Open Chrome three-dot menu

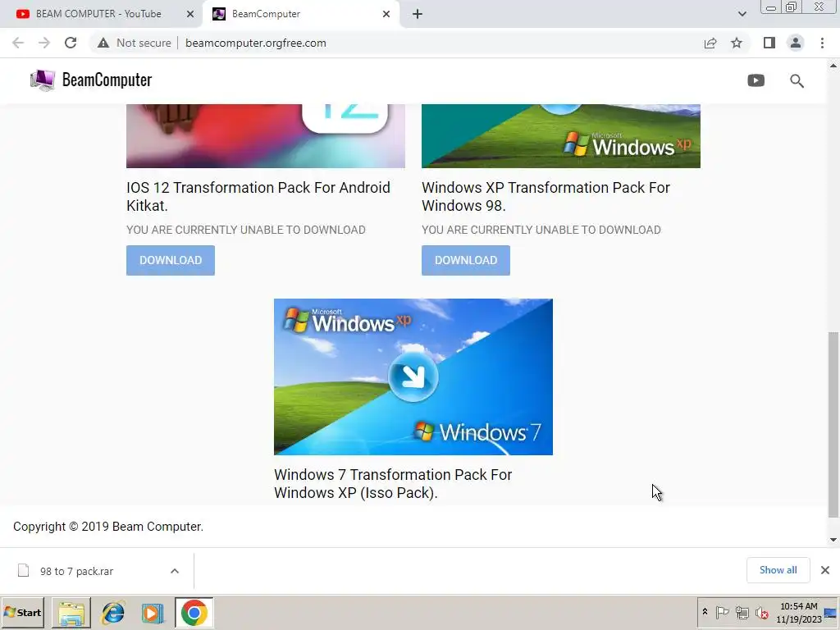pos(822,43)
